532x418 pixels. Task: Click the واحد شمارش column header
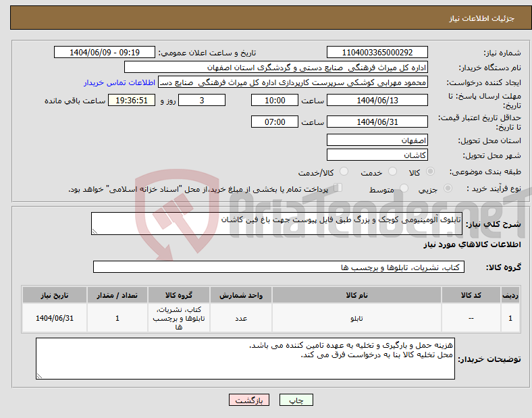(x=241, y=295)
